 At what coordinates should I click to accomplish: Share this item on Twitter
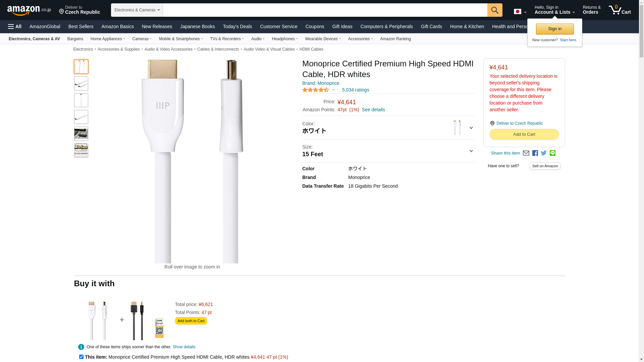click(x=544, y=153)
